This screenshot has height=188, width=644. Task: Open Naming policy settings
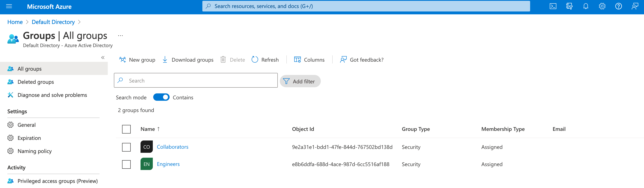coord(35,151)
